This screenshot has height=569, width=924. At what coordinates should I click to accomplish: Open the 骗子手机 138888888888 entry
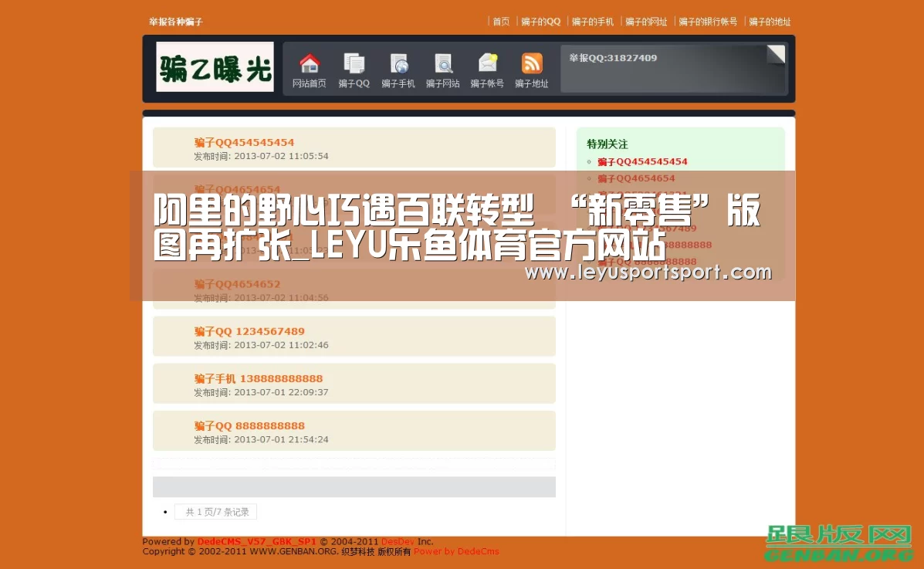[258, 378]
